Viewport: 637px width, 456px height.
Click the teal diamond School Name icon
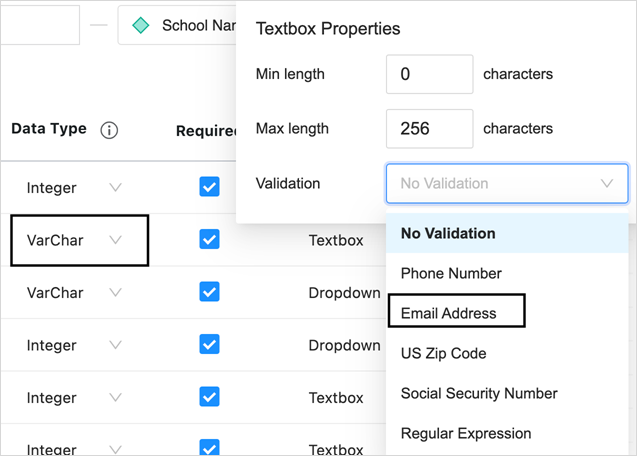[x=142, y=25]
